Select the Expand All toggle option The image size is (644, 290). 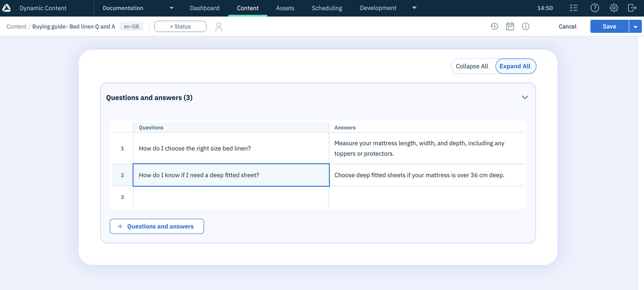coord(515,66)
